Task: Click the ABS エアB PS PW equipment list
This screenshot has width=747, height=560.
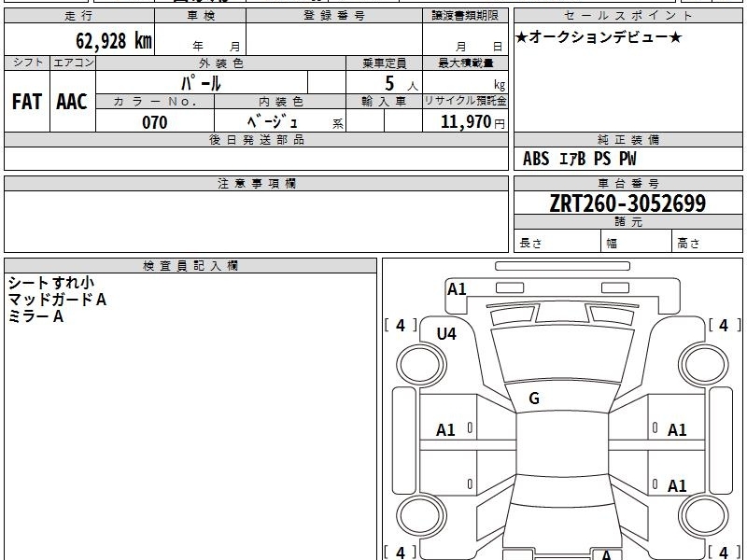Action: point(579,159)
